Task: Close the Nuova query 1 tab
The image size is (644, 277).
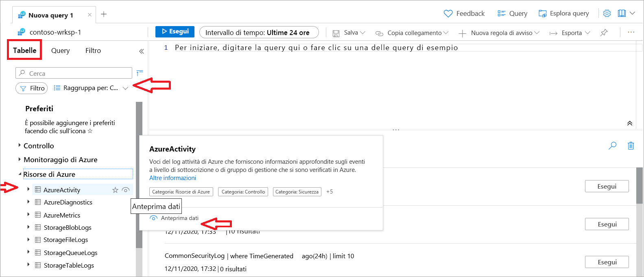Action: [90, 15]
